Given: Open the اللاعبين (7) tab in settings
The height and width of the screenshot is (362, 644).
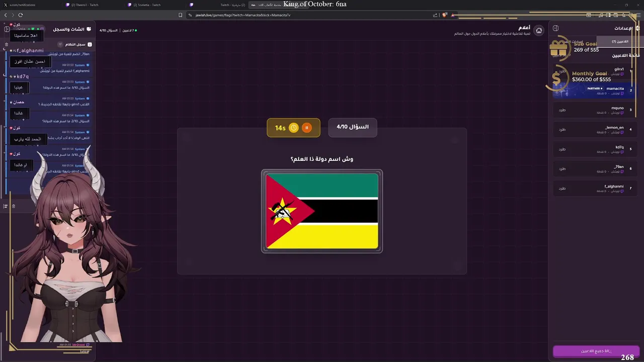Looking at the screenshot, I should tap(620, 42).
